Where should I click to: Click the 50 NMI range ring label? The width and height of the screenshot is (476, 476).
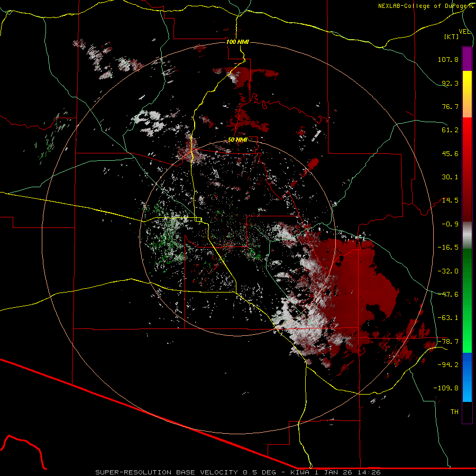237,140
